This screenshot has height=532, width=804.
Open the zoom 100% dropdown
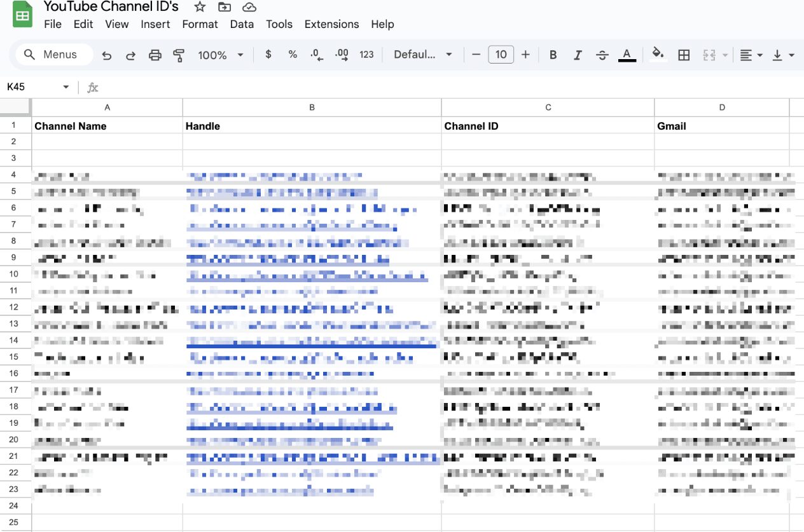(220, 55)
